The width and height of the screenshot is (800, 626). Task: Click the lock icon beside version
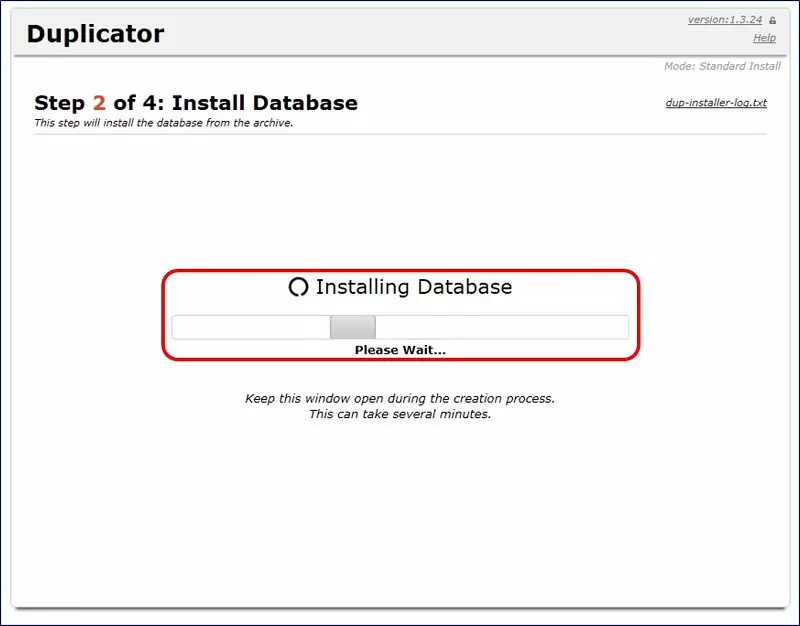coord(773,20)
